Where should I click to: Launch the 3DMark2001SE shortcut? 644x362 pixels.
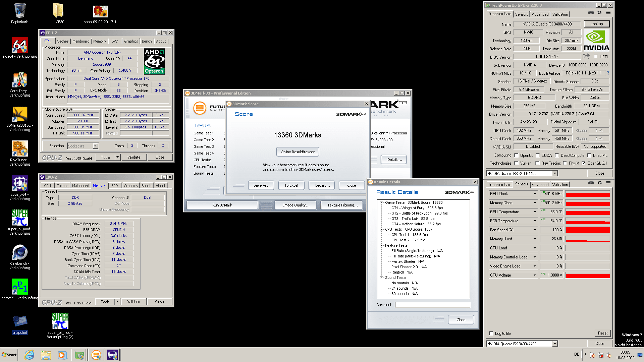coord(20,119)
